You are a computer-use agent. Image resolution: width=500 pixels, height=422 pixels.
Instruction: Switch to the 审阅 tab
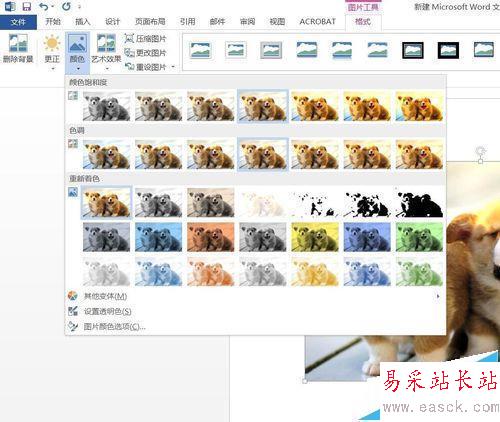click(x=247, y=22)
